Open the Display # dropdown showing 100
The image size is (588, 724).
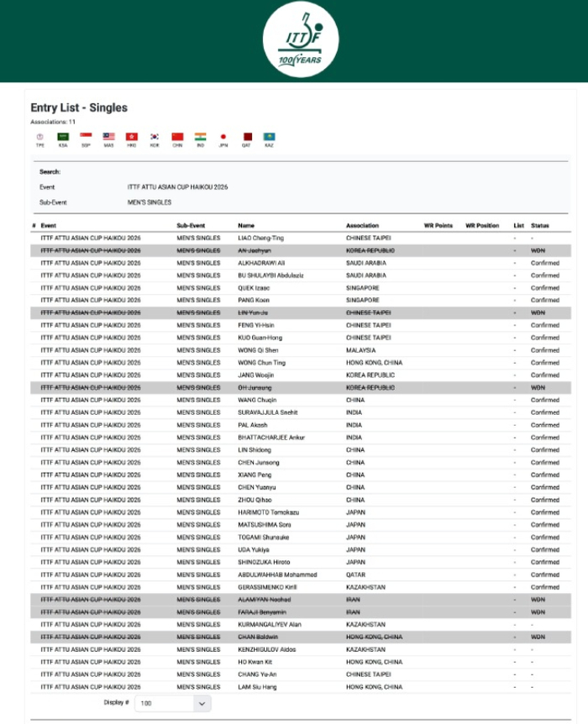click(x=173, y=703)
